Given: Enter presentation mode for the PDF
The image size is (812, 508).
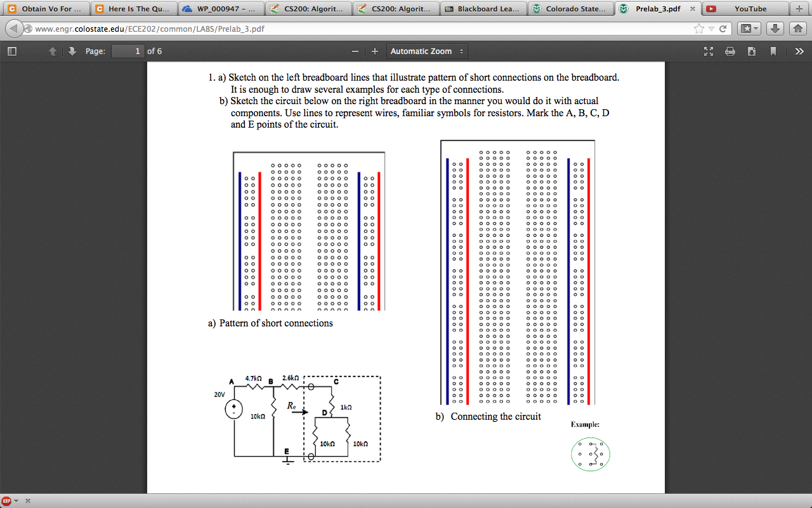Looking at the screenshot, I should pyautogui.click(x=709, y=51).
